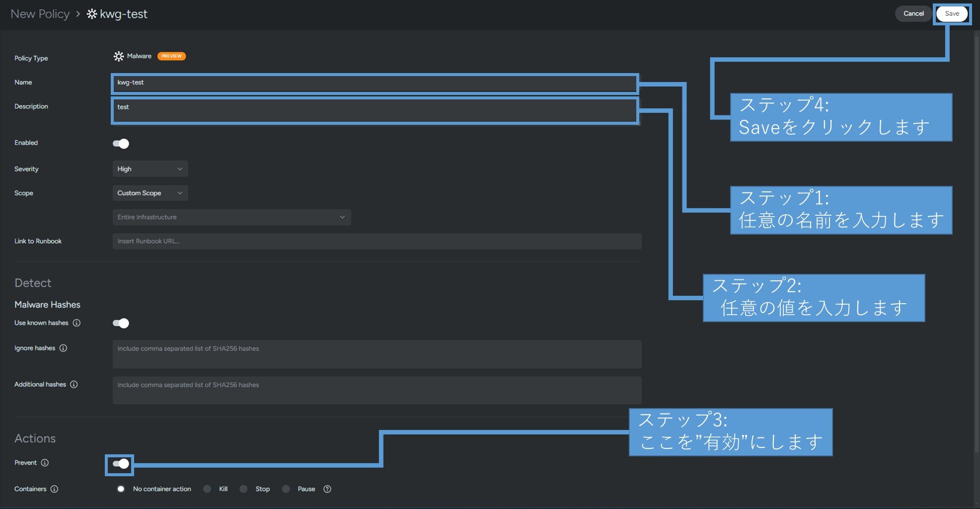Select the Kill container action
The image size is (980, 509).
(207, 489)
